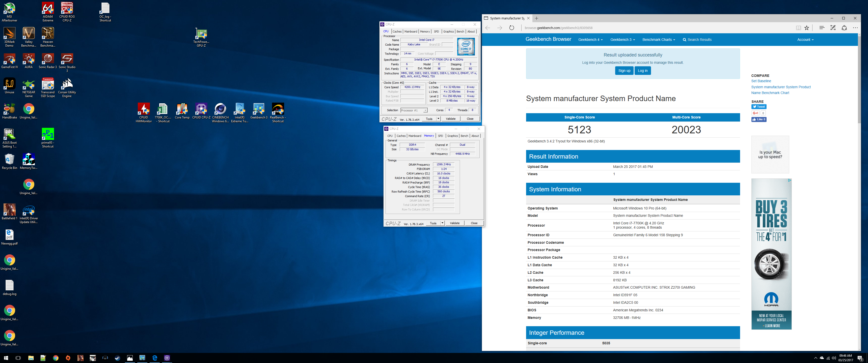
Task: Select Graphics tab in lower CPU-Z window
Action: 452,136
